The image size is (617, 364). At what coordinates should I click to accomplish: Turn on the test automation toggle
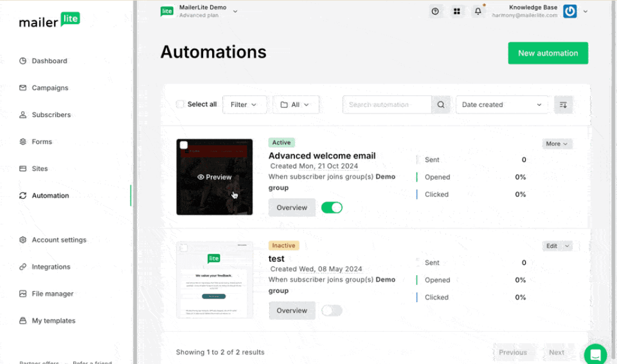tap(332, 311)
